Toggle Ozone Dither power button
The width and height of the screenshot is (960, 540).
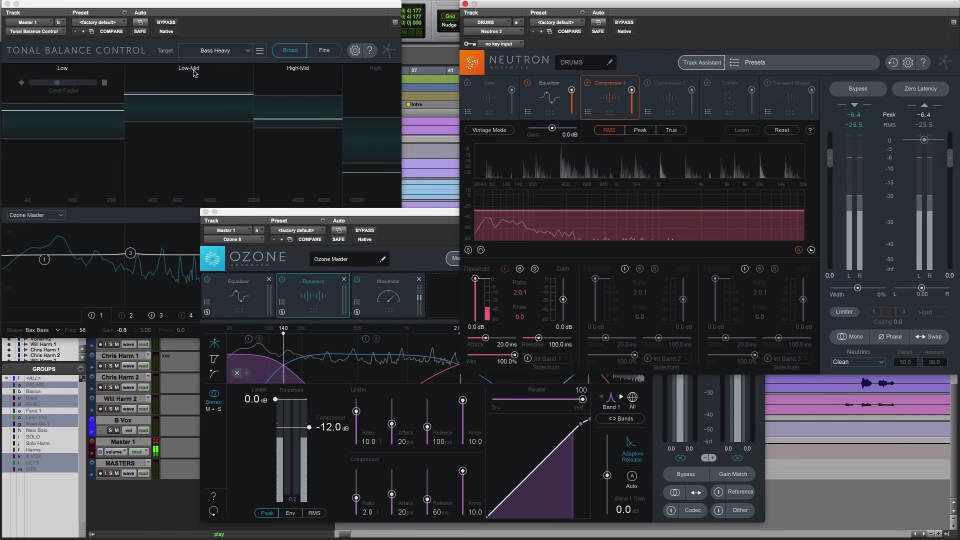718,510
